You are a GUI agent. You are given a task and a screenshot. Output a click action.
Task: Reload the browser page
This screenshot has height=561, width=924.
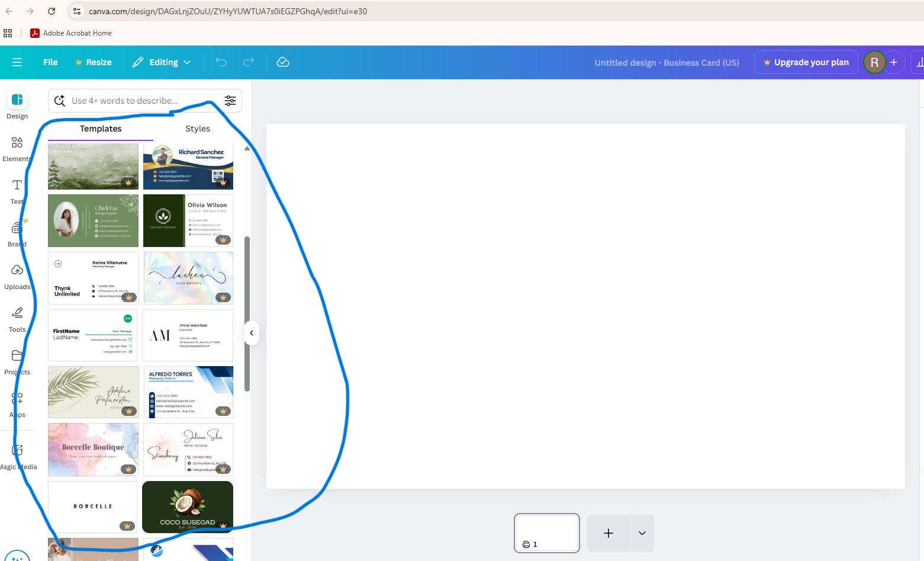[51, 11]
